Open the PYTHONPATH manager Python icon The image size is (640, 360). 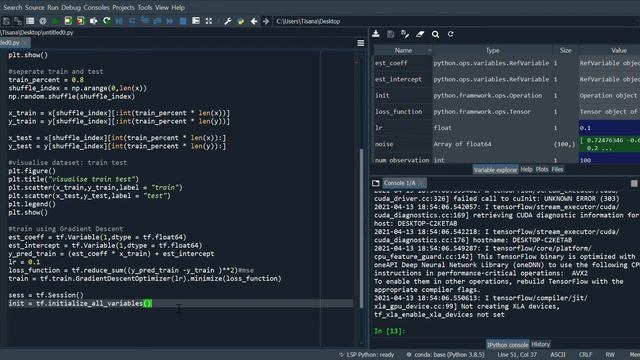click(x=241, y=21)
